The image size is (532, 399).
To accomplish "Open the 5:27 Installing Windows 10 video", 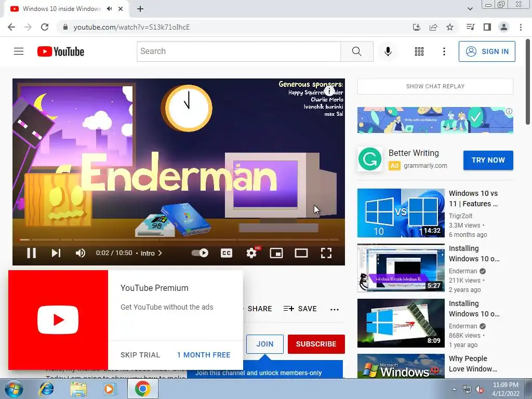I will (x=401, y=268).
